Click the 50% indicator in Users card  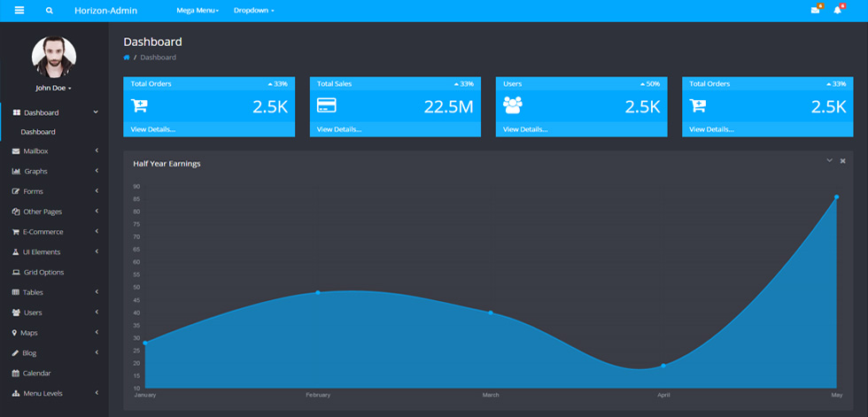(650, 84)
